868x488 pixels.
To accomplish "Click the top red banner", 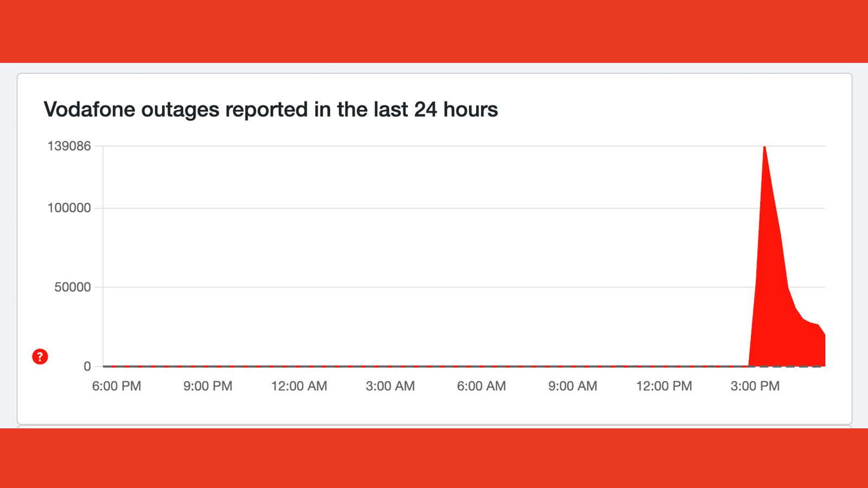I will [434, 31].
